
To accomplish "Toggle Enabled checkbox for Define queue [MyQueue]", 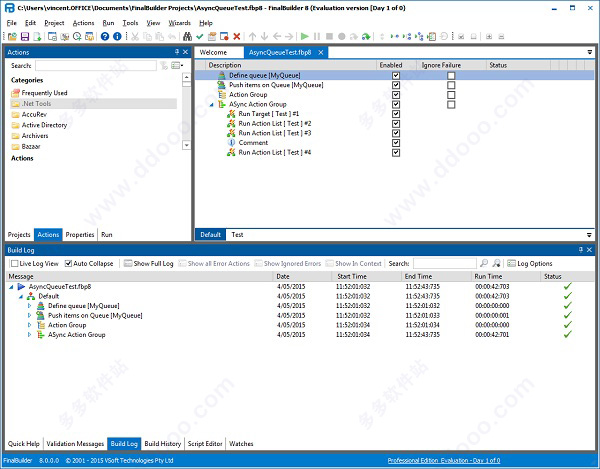I will (x=396, y=75).
